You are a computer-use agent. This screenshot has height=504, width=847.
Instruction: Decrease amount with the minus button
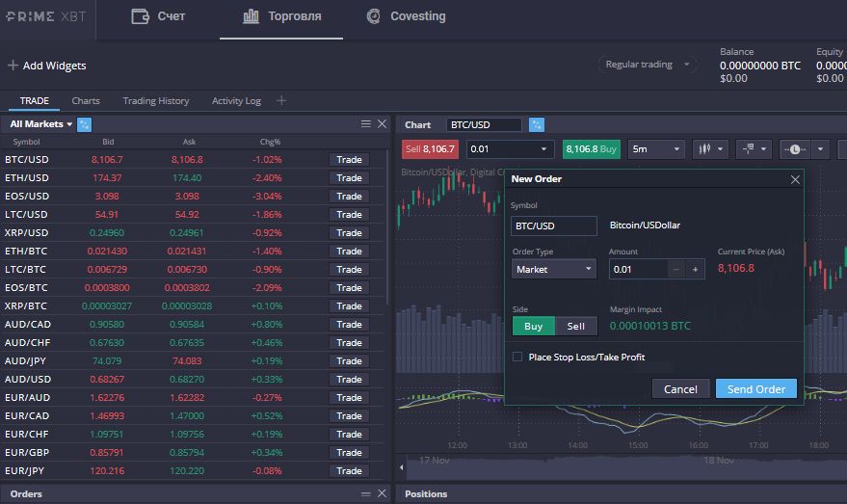tap(676, 270)
